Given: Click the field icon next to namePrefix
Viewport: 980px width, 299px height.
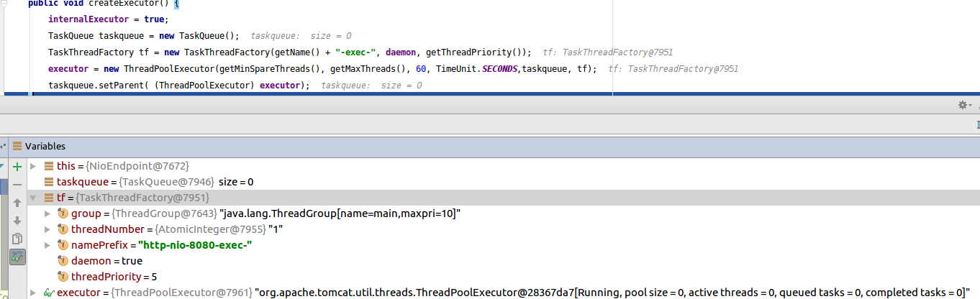Looking at the screenshot, I should point(63,245).
